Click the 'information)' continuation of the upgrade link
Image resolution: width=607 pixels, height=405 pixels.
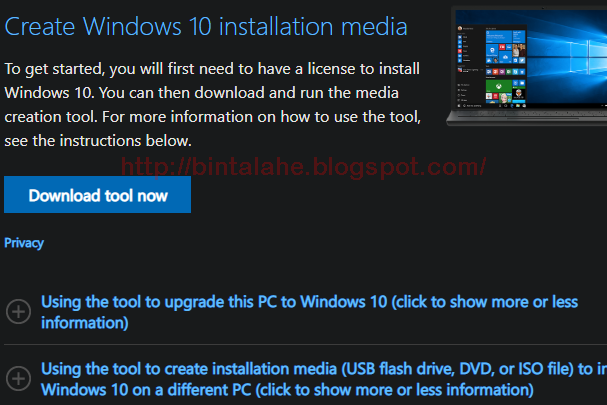[84, 323]
